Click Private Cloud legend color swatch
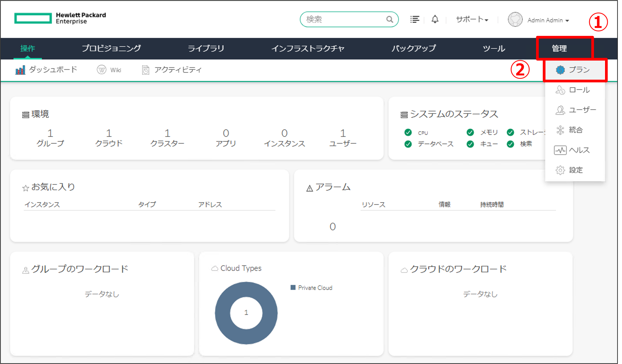Image resolution: width=622 pixels, height=364 pixels. (x=293, y=288)
